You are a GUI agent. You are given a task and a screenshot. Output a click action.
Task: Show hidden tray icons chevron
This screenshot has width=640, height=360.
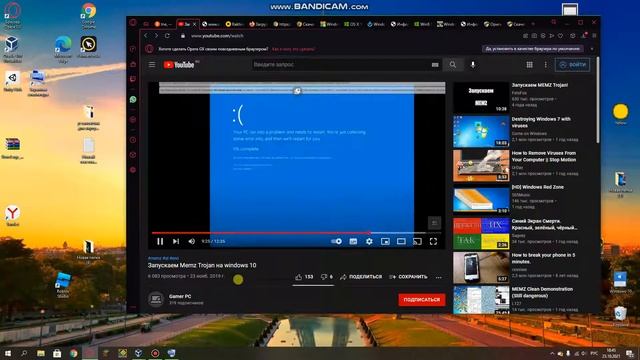click(552, 353)
